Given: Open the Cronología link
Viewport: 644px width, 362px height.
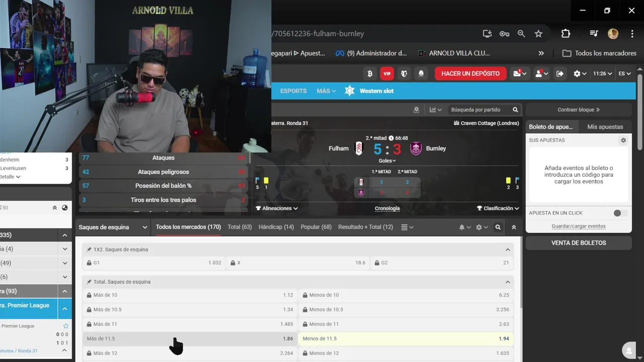Looking at the screenshot, I should click(x=387, y=208).
